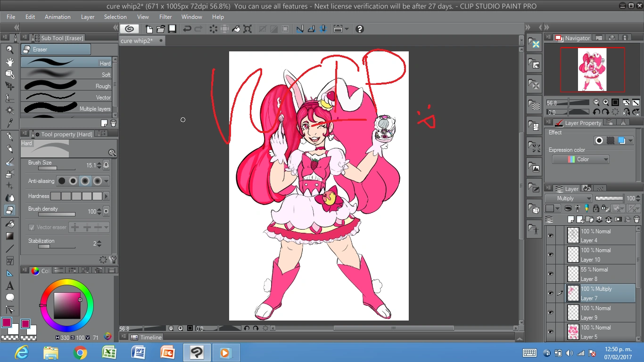This screenshot has height=362, width=644.
Task: Select the Hand move tool
Action: pyautogui.click(x=9, y=62)
